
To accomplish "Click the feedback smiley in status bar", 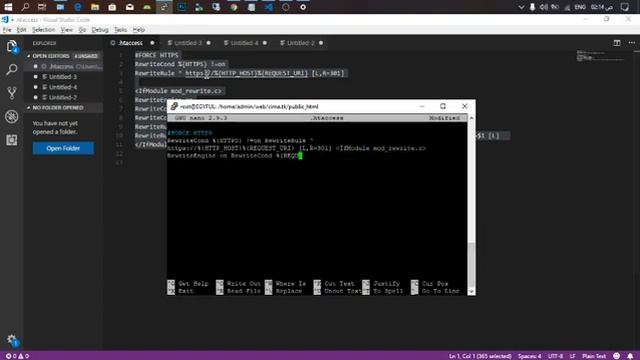I will click(x=617, y=356).
